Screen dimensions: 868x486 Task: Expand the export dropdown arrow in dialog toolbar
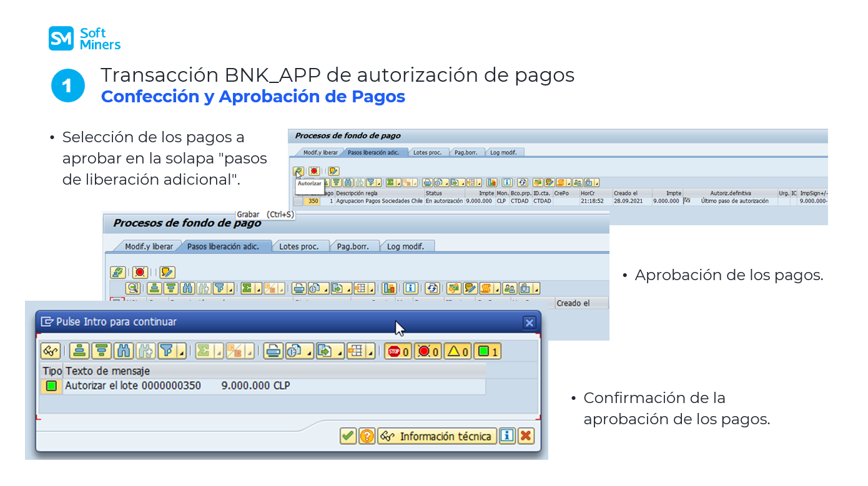[x=340, y=354]
